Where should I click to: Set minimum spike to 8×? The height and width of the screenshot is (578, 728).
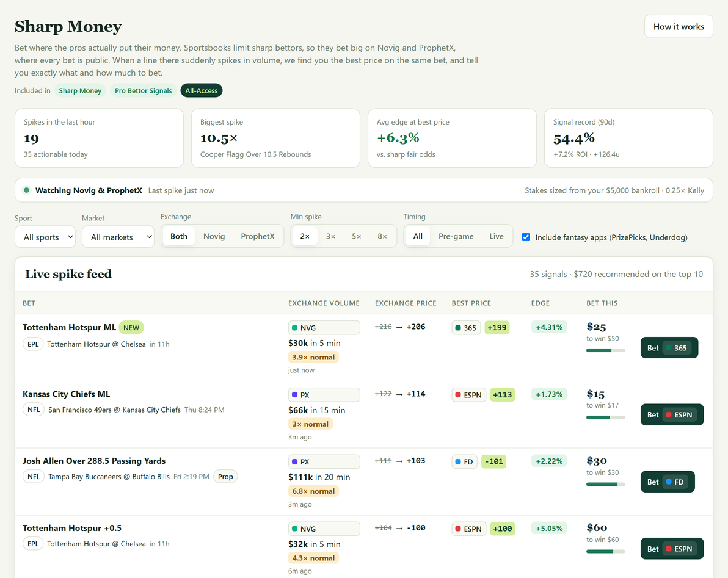click(x=382, y=236)
